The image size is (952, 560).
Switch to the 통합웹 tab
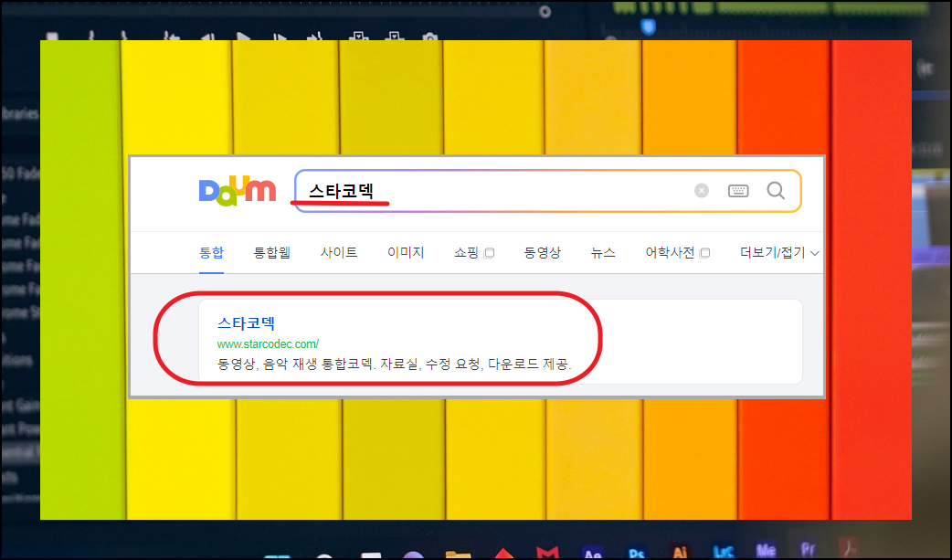(271, 253)
